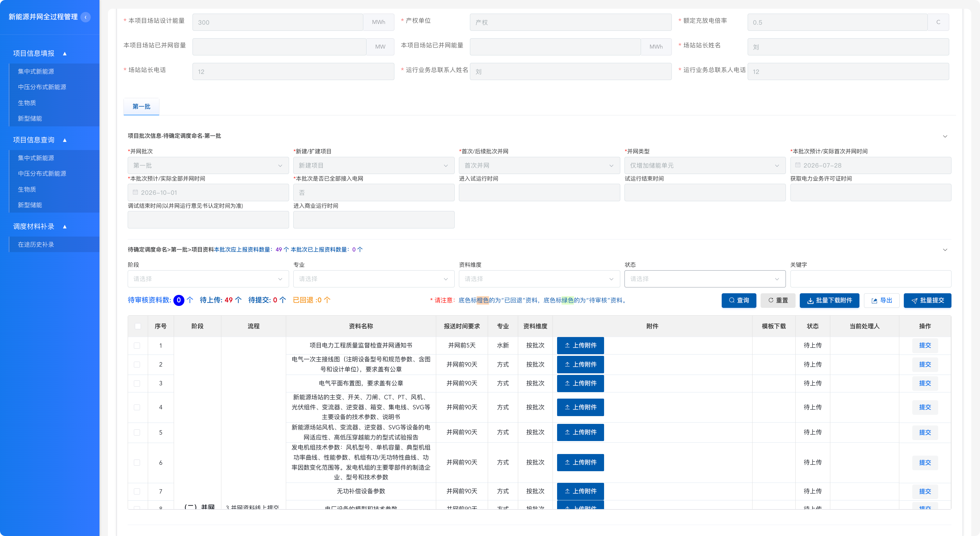Open the 状态 filter dropdown
Image resolution: width=980 pixels, height=536 pixels.
click(x=705, y=279)
